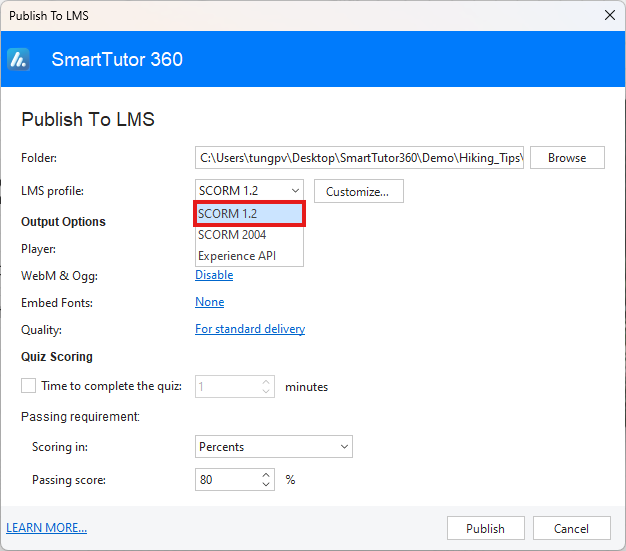Click the Publish button
The image size is (626, 551).
click(x=485, y=528)
